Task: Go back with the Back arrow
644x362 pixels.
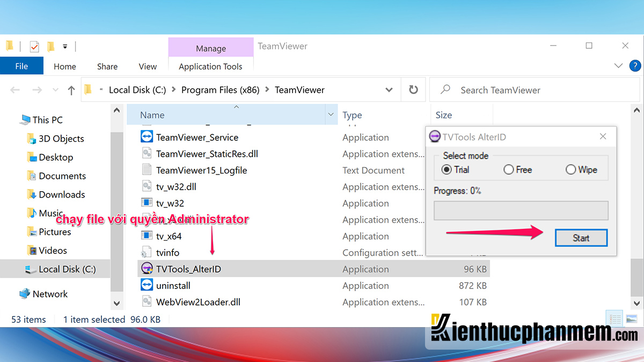Action: [16, 90]
